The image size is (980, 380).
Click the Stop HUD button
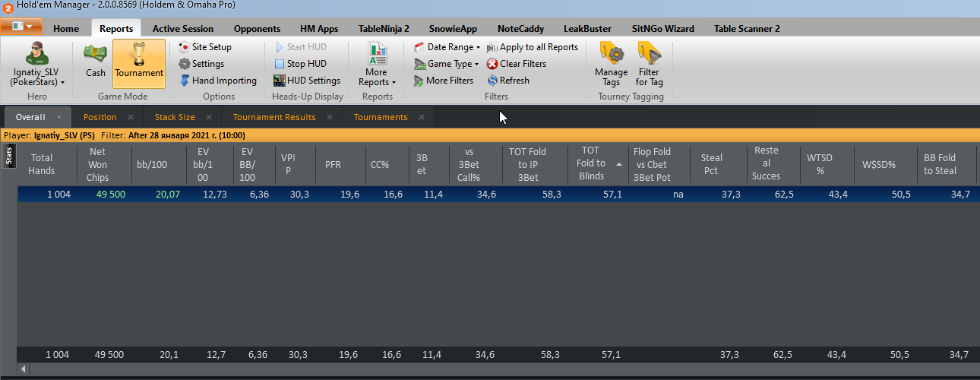[300, 64]
